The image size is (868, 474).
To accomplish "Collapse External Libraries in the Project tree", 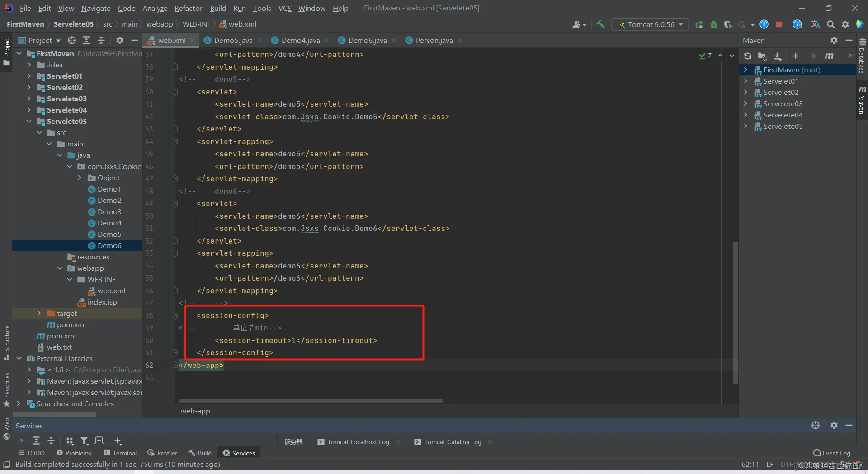I will [x=19, y=358].
